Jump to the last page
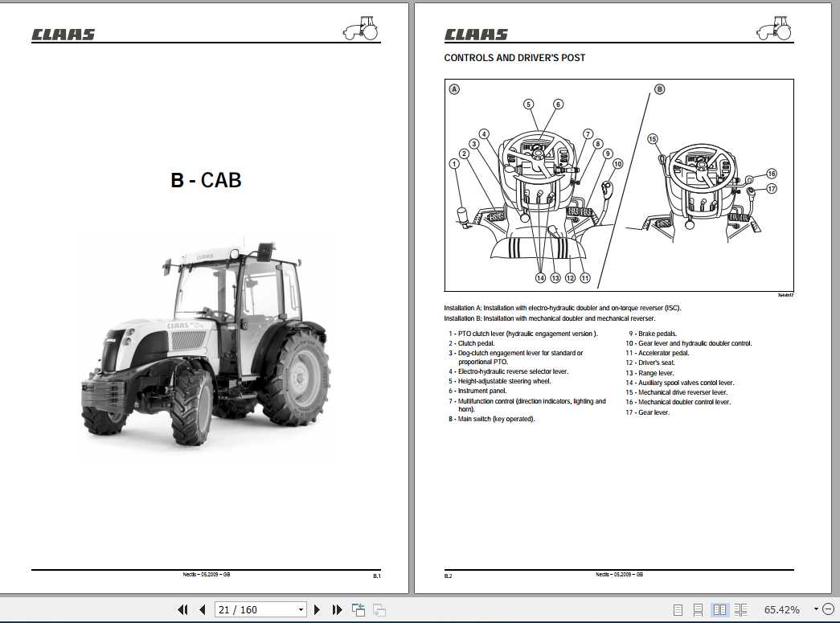The width and height of the screenshot is (840, 623). click(336, 609)
